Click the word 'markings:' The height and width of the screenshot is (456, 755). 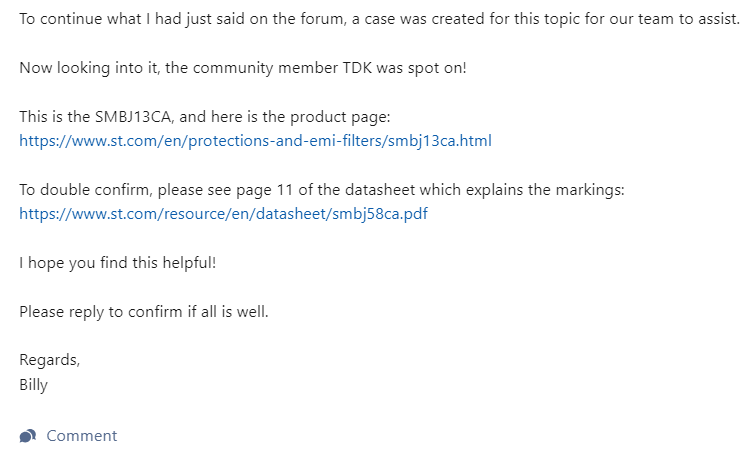(590, 190)
